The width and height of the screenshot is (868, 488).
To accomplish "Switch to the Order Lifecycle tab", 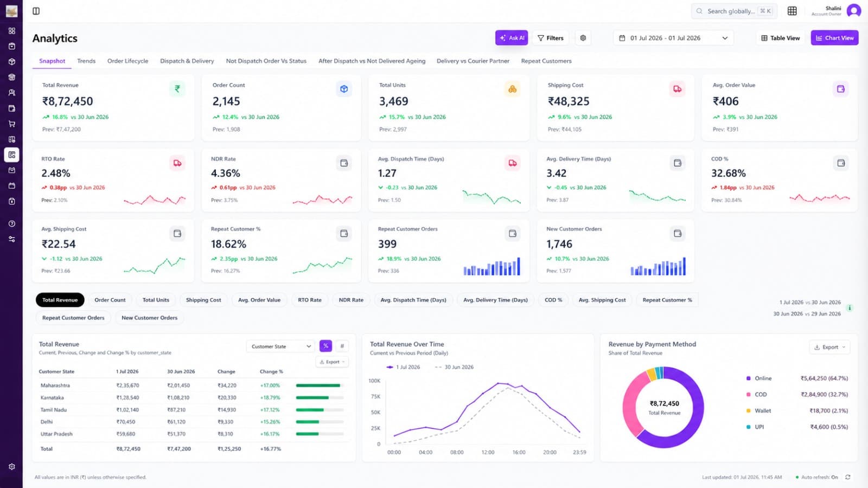I will point(127,61).
